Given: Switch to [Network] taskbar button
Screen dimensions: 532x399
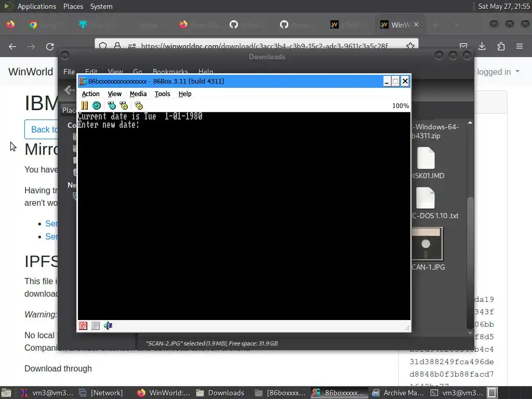Looking at the screenshot, I should [101, 393].
